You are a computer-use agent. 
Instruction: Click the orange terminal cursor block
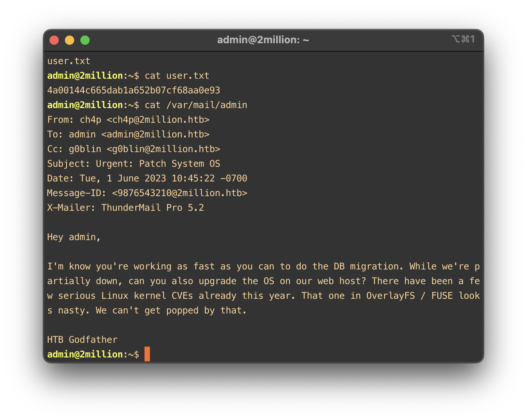[147, 354]
